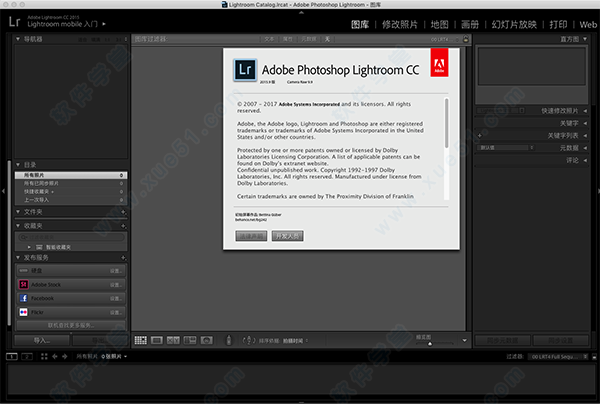Image resolution: width=600 pixels, height=404 pixels.
Task: Switch to 幻灯片放映 Slideshow module
Action: pyautogui.click(x=514, y=24)
